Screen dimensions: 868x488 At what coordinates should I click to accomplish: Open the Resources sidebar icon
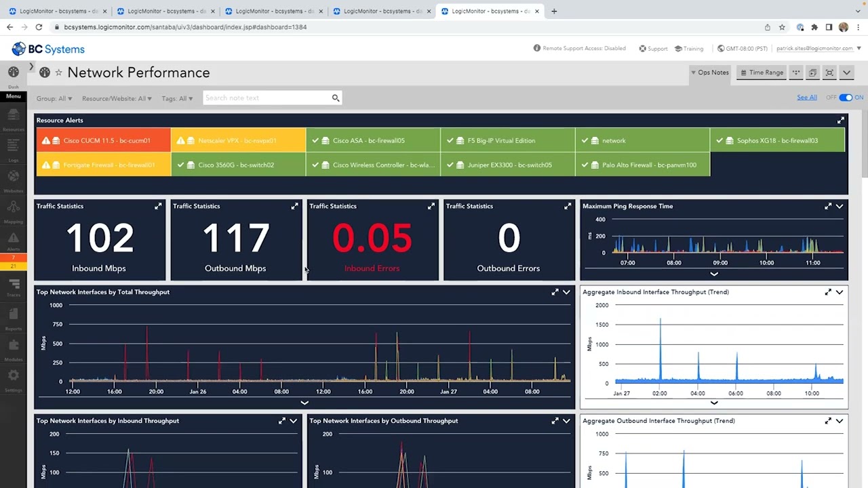[13, 119]
